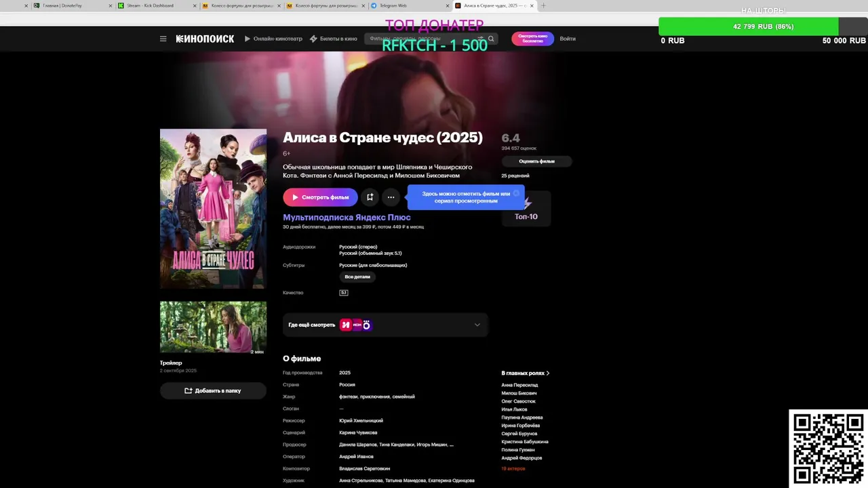Image resolution: width=868 pixels, height=488 pixels.
Task: Open the Kinopoisk hamburger menu
Action: [163, 39]
